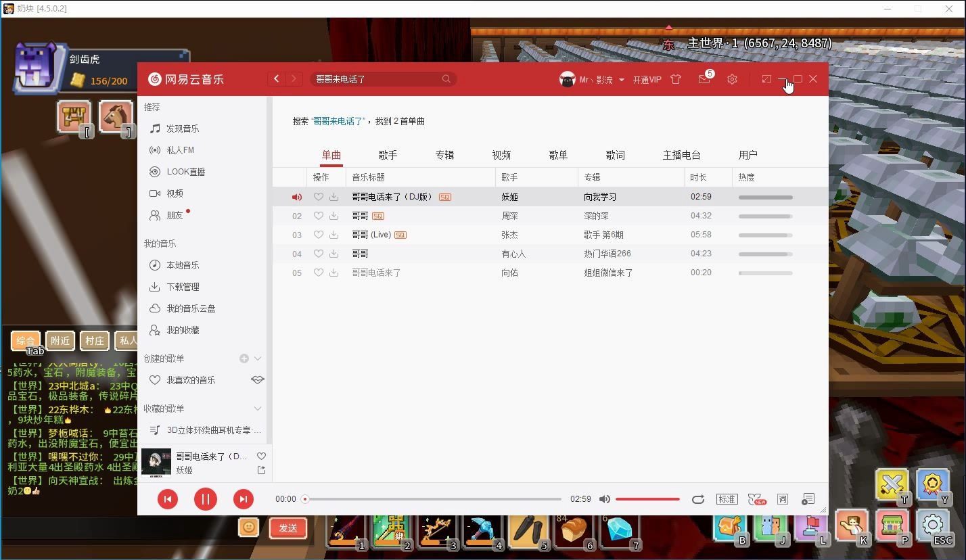Switch to the 用户 tab
The image size is (966, 560).
[x=747, y=155]
